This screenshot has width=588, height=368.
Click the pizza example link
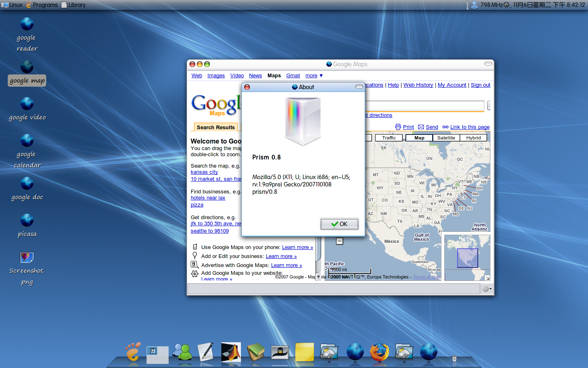pos(197,205)
